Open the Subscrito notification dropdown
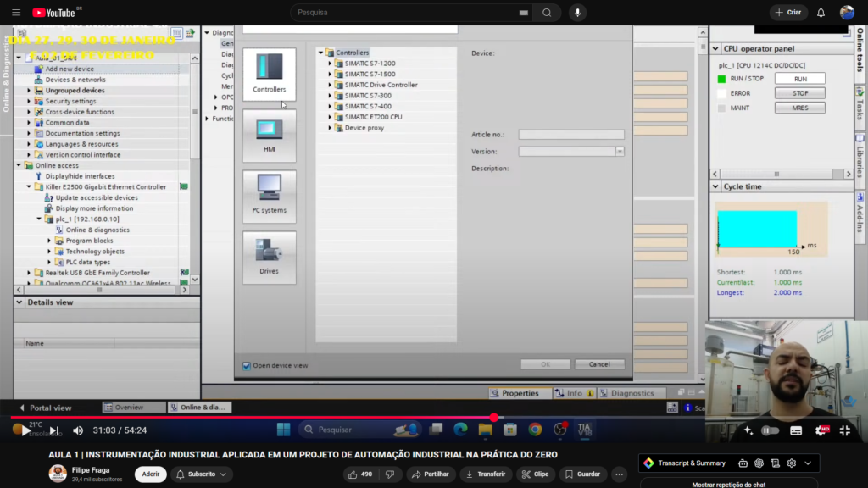Screen dimensions: 868x488 tap(202, 474)
